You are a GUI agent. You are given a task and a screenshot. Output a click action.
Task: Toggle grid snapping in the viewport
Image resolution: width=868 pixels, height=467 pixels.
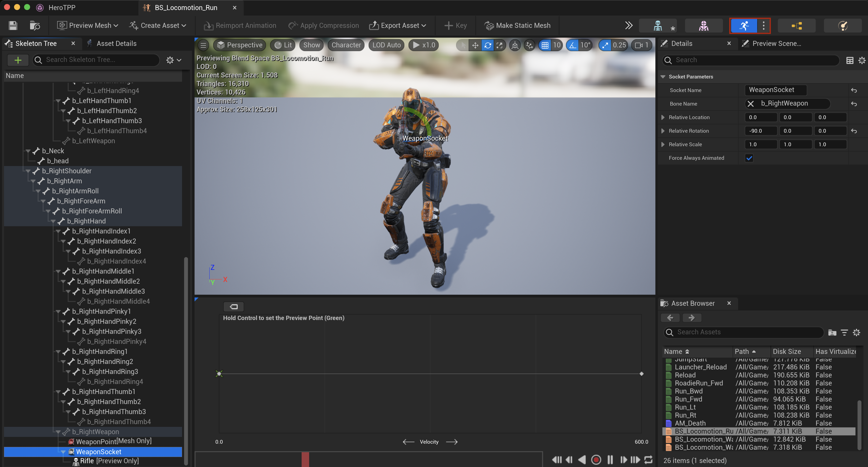(545, 45)
